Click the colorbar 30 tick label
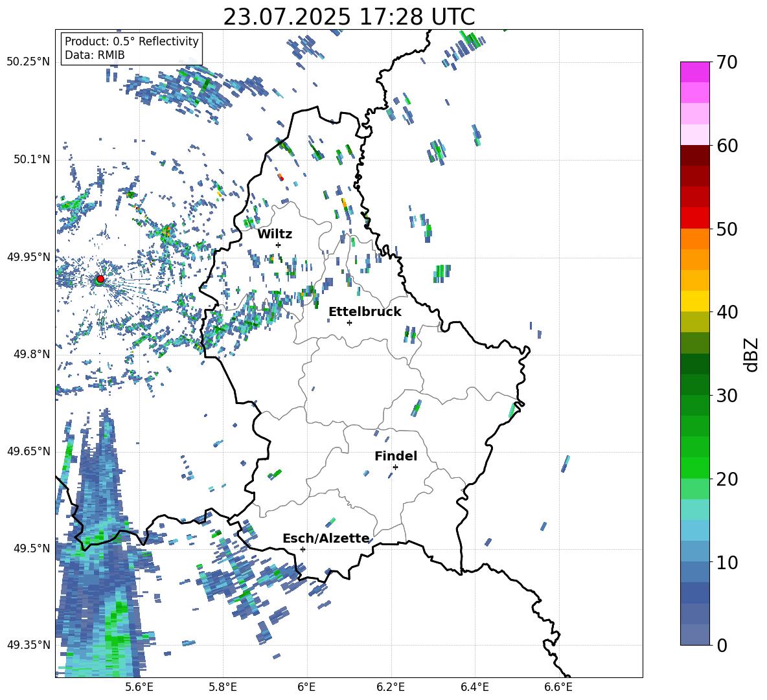767x700 pixels. point(727,396)
